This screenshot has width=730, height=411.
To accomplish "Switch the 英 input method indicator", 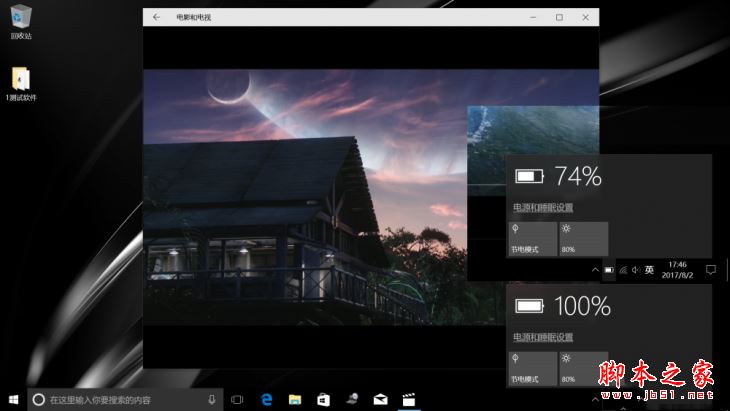I will tap(649, 270).
